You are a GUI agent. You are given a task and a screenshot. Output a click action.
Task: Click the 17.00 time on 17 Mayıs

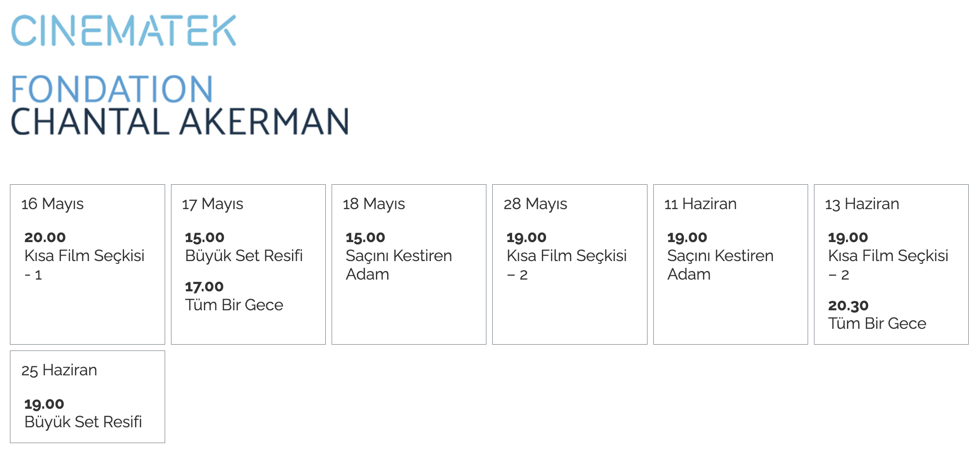click(204, 286)
